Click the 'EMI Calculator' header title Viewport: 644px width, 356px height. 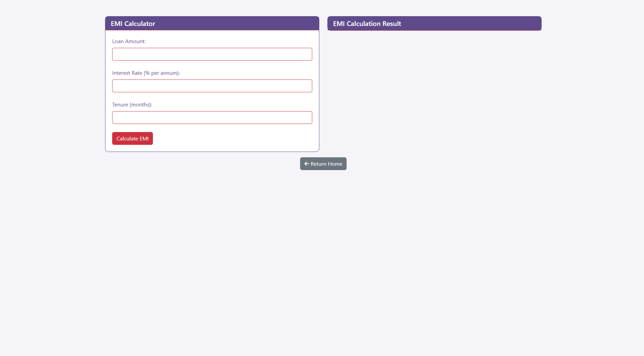click(x=133, y=24)
